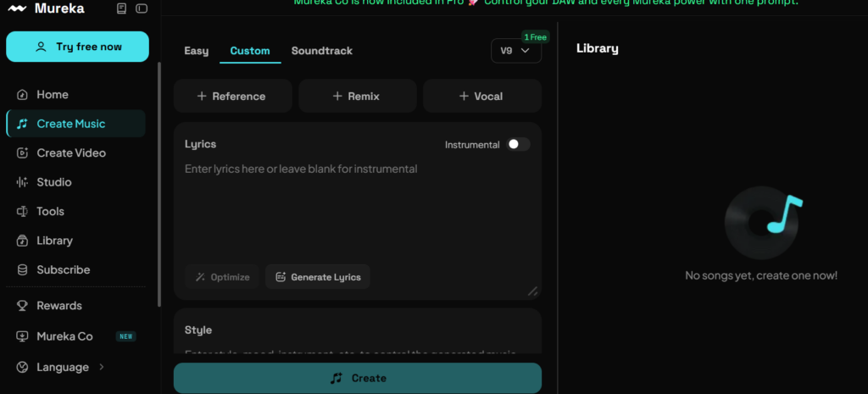Click the Mureka Co monitor icon

click(22, 336)
